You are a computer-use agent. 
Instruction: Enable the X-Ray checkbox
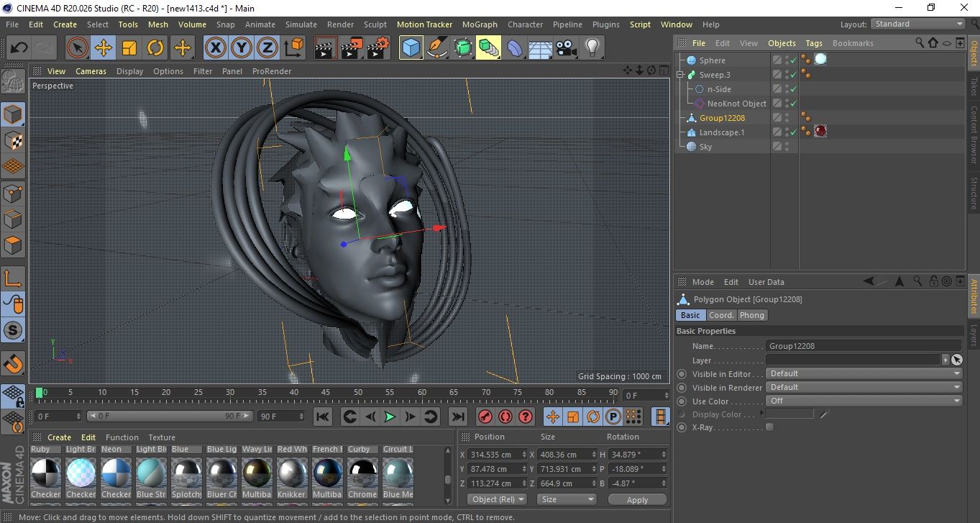click(x=770, y=427)
